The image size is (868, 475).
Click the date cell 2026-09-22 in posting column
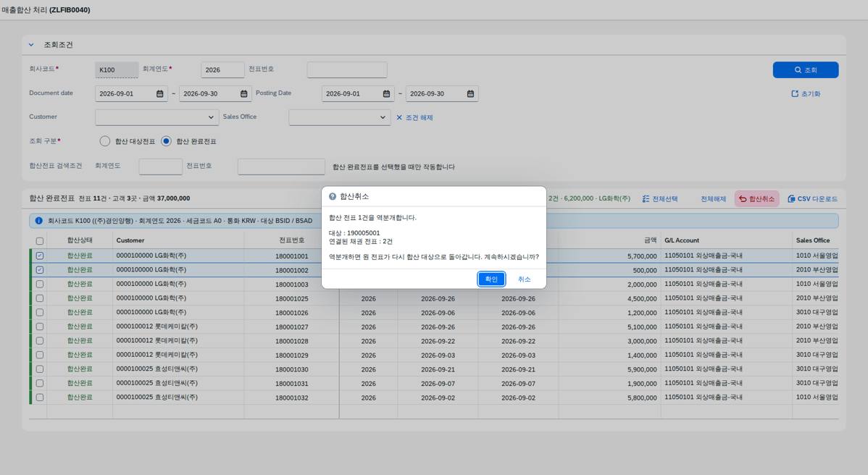point(518,341)
